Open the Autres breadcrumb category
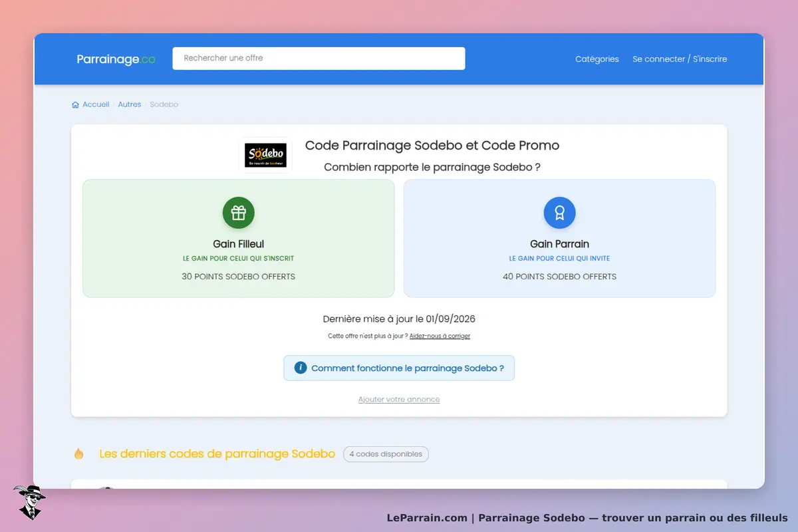This screenshot has height=532, width=798. pos(130,104)
